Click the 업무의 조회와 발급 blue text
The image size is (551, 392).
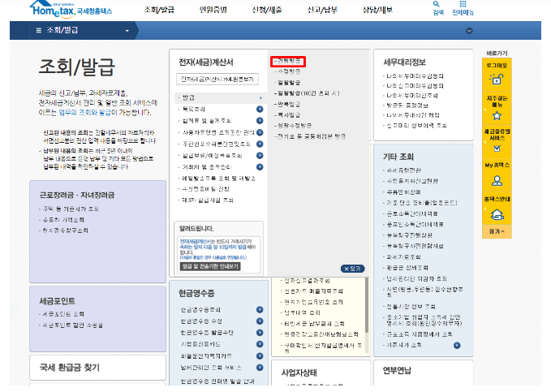coord(84,113)
